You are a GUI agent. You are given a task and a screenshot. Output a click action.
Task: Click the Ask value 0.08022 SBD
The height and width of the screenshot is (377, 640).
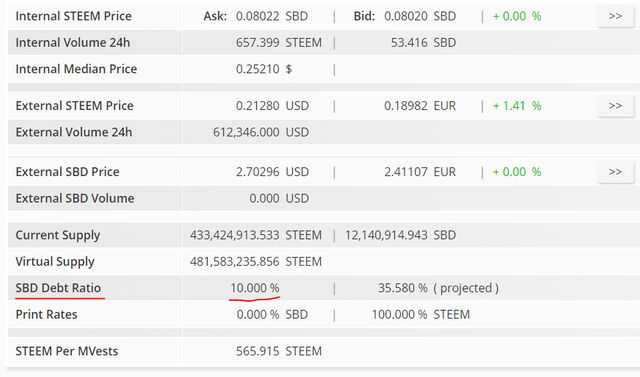(x=272, y=16)
